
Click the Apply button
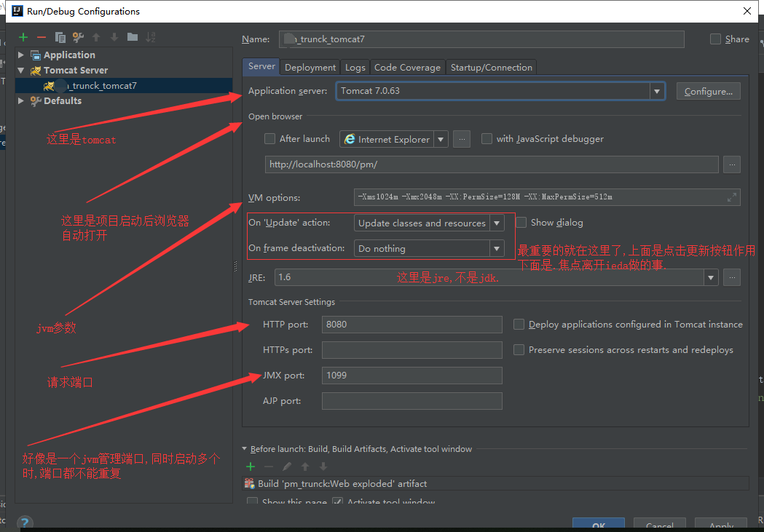tap(721, 525)
